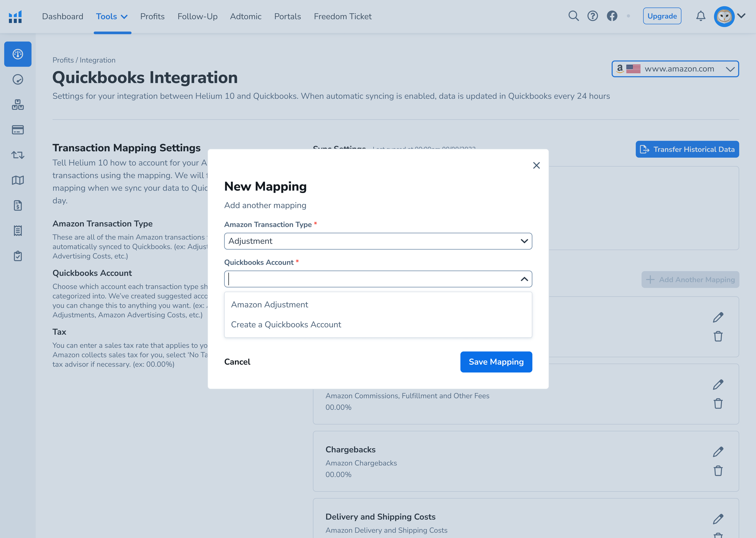756x538 pixels.
Task: Go to the Profits tab
Action: (x=152, y=16)
